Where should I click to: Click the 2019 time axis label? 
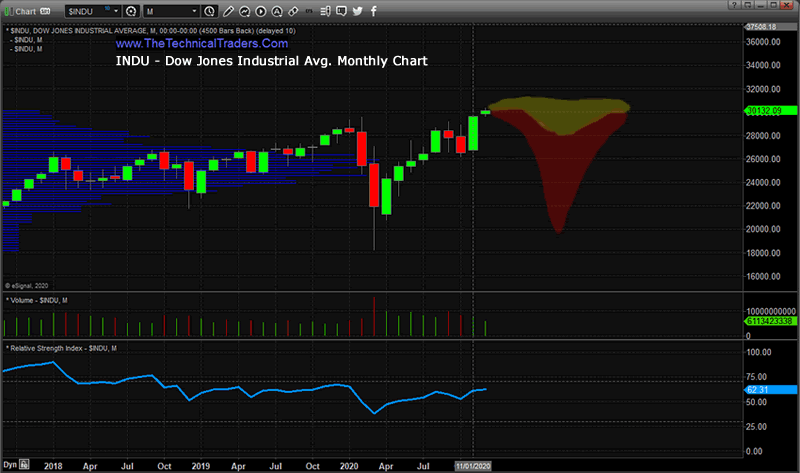[201, 466]
